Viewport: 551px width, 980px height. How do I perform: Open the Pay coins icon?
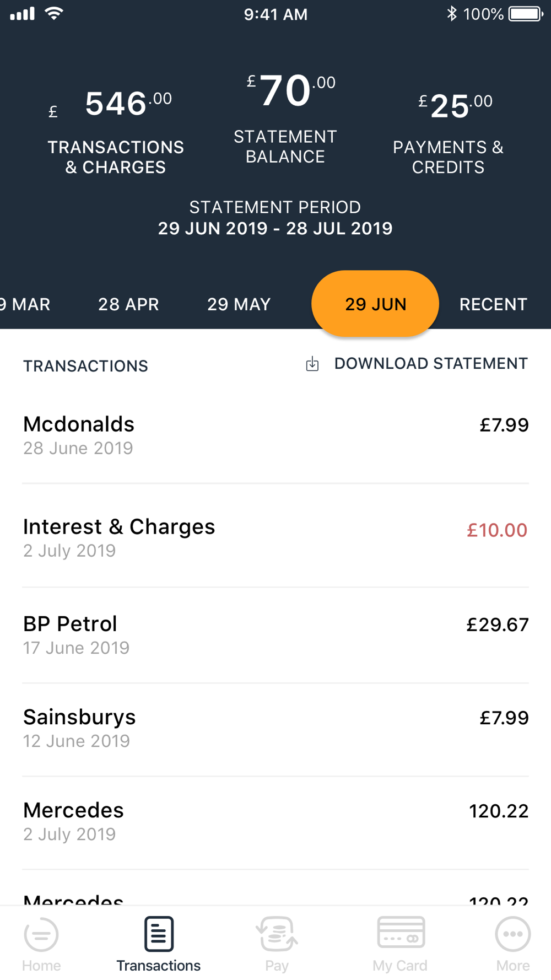coord(277,934)
